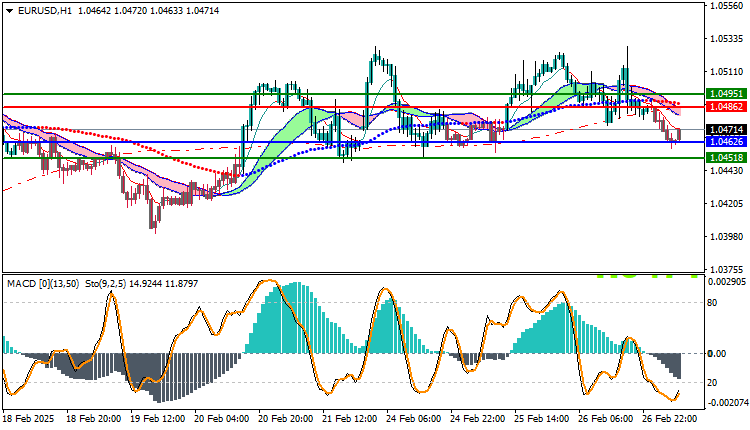Click the 1.05560 price scale value
This screenshot has height=430, width=750.
(x=727, y=6)
